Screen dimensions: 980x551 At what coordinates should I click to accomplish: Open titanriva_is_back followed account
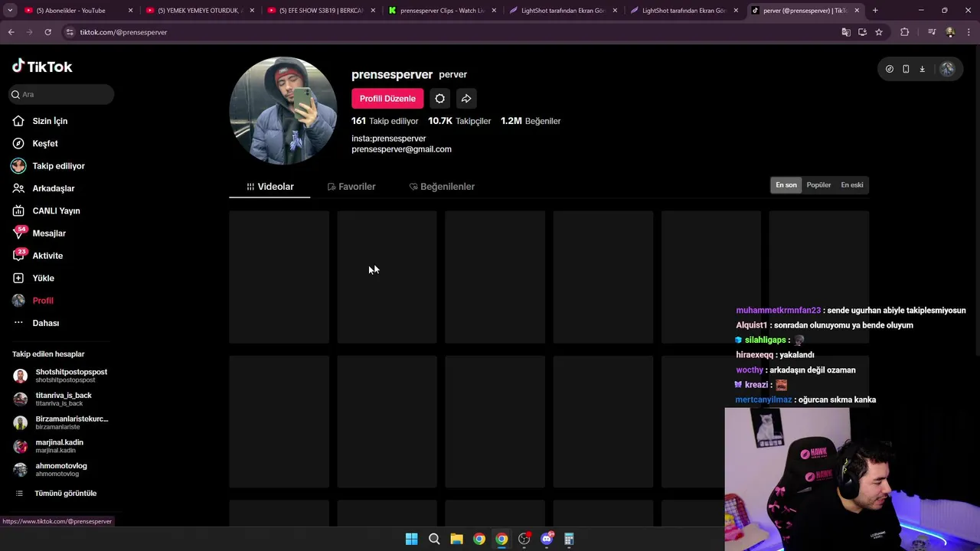(x=61, y=399)
